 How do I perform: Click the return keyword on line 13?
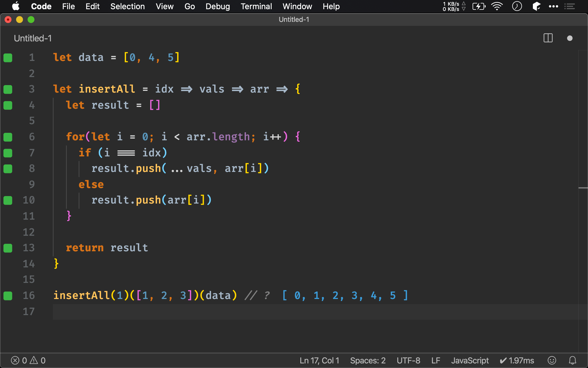pos(85,248)
